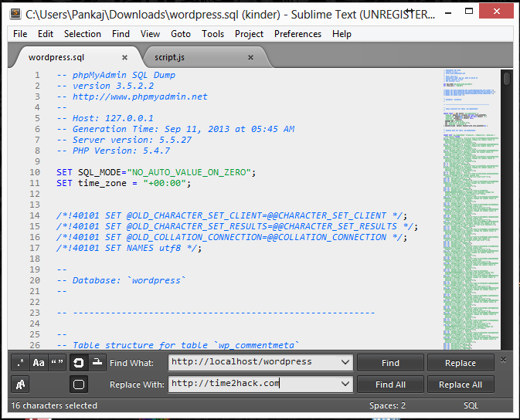Open the View menu
This screenshot has width=520, height=420.
click(150, 34)
